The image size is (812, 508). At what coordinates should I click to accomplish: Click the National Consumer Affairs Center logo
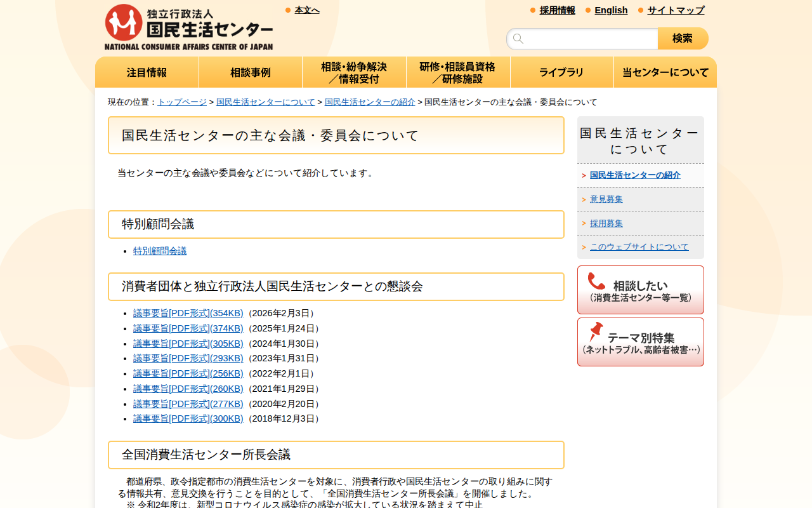coord(188,27)
